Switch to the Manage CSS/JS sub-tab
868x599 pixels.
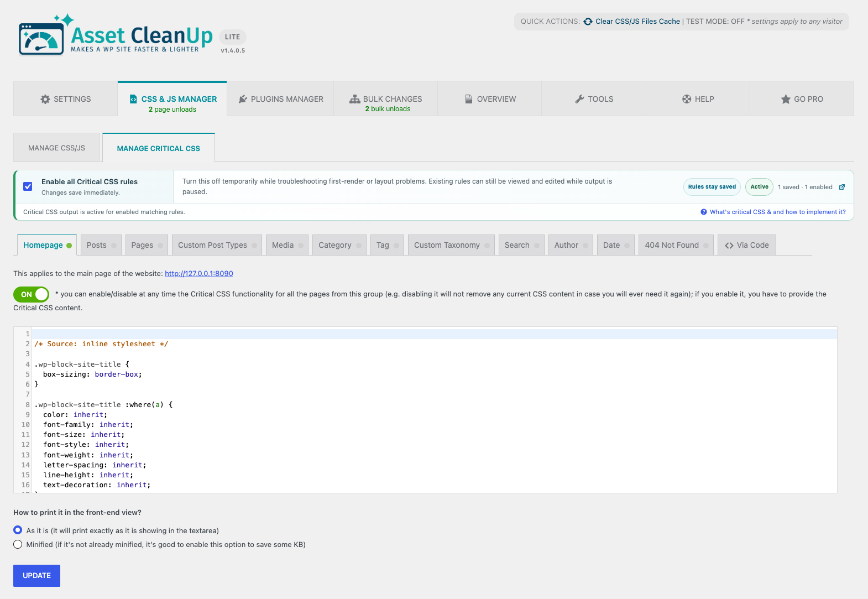tap(57, 148)
